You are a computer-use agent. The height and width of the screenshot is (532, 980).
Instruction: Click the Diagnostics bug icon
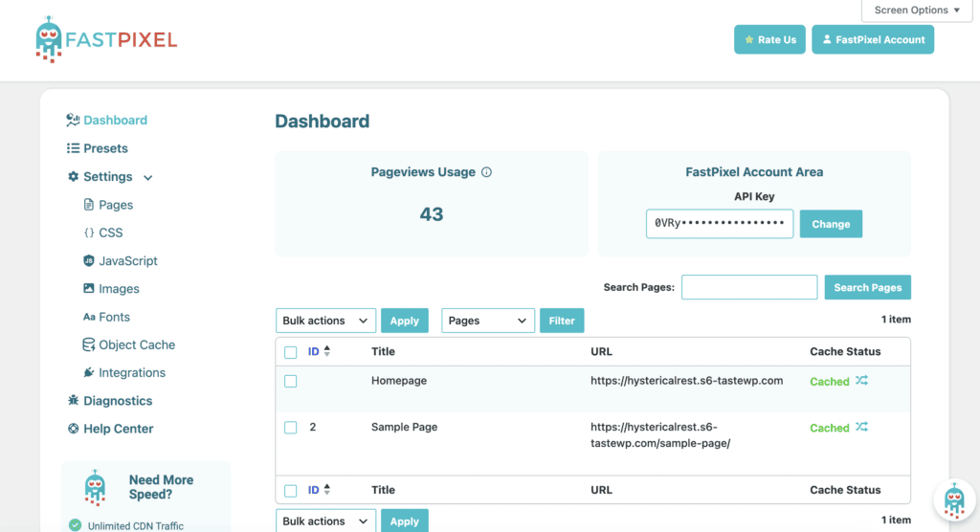(x=73, y=400)
